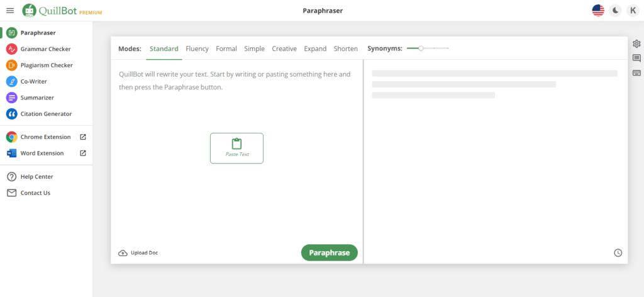This screenshot has height=297, width=644.
Task: Click the right end of Synonyms slider track
Action: [x=448, y=48]
